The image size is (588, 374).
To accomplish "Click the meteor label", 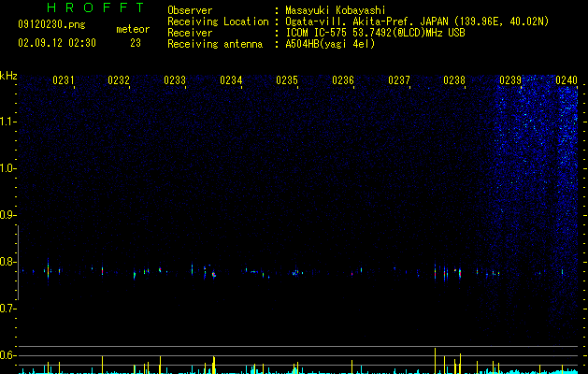I will pyautogui.click(x=133, y=29).
